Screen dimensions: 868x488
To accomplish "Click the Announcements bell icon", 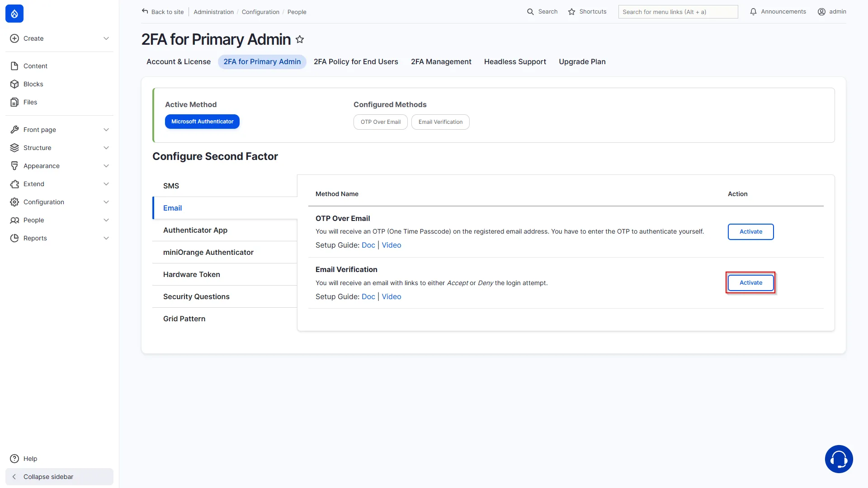I will coord(753,12).
